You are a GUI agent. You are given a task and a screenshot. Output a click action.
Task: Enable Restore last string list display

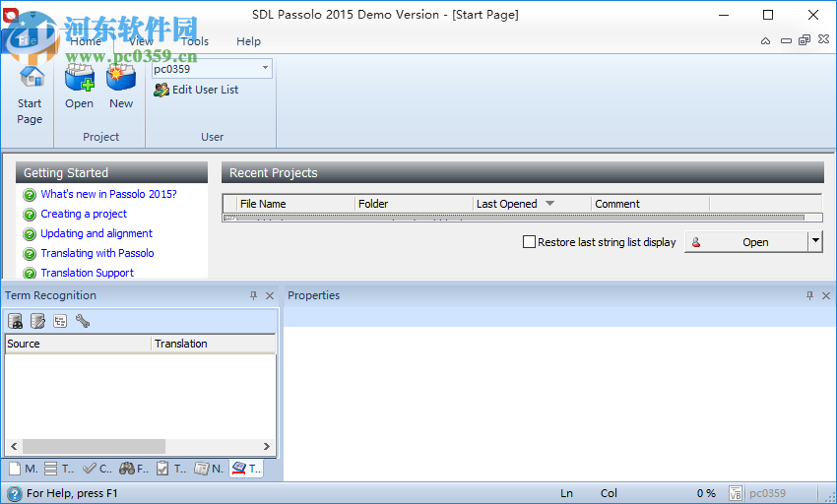click(529, 242)
